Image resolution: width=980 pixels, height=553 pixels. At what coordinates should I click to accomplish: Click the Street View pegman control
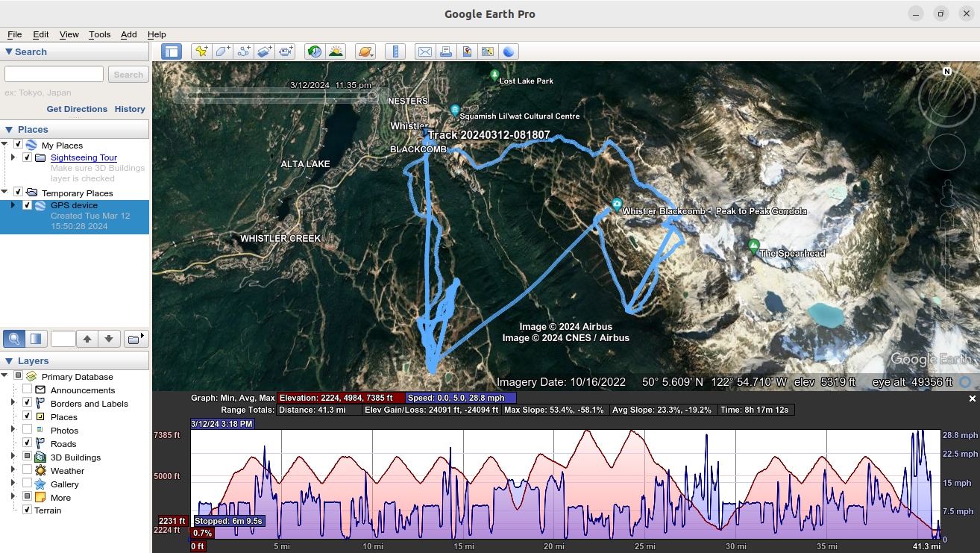click(947, 193)
